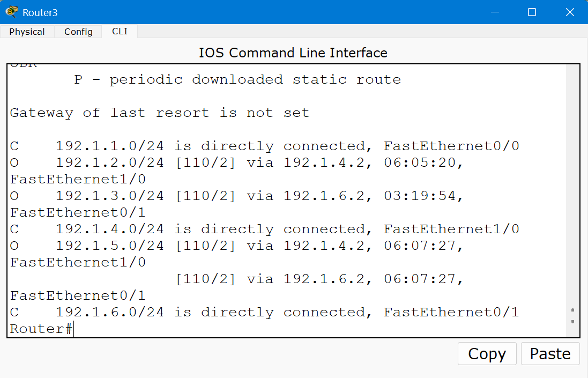The width and height of the screenshot is (588, 378).
Task: Click the IOS Command Line Interface heading
Action: tap(293, 53)
